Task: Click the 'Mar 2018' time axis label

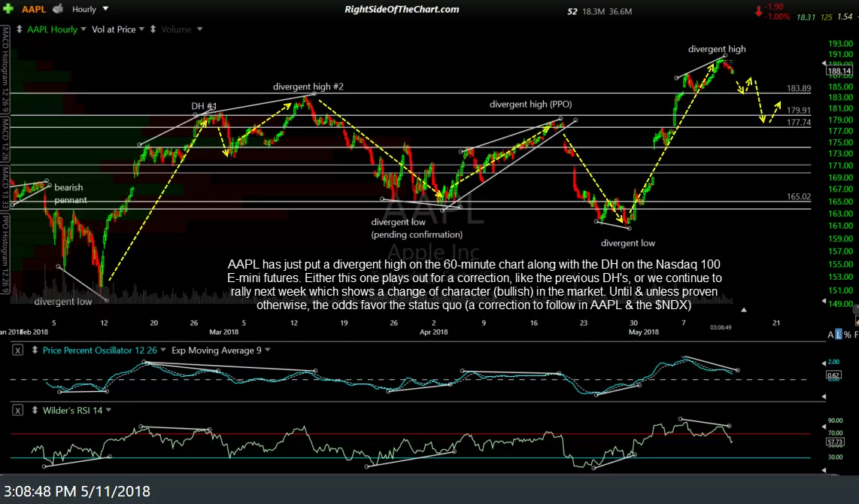Action: pos(223,332)
